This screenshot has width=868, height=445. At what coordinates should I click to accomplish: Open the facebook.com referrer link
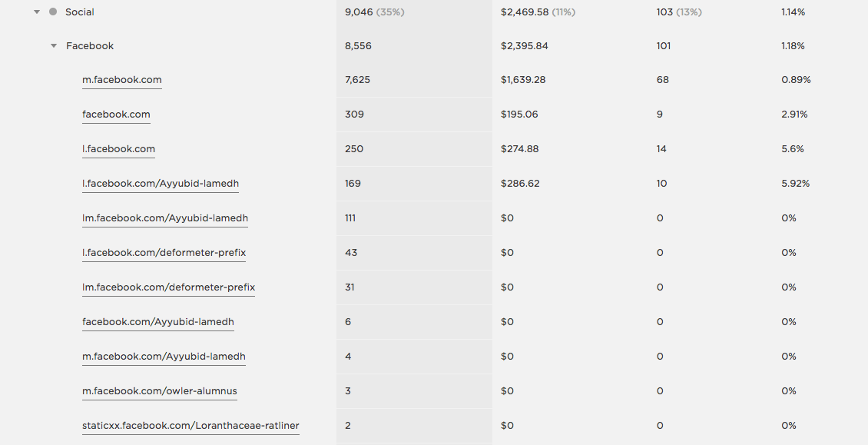pos(116,115)
